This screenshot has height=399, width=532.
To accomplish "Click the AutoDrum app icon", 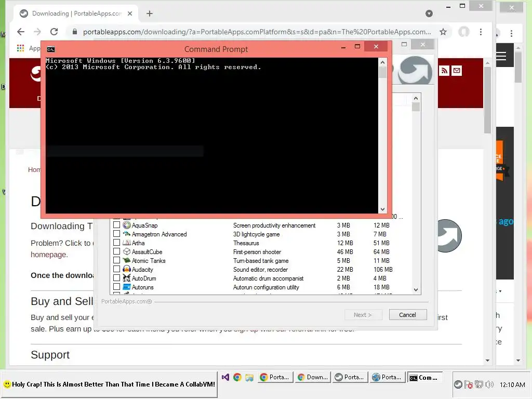I will 127,278.
